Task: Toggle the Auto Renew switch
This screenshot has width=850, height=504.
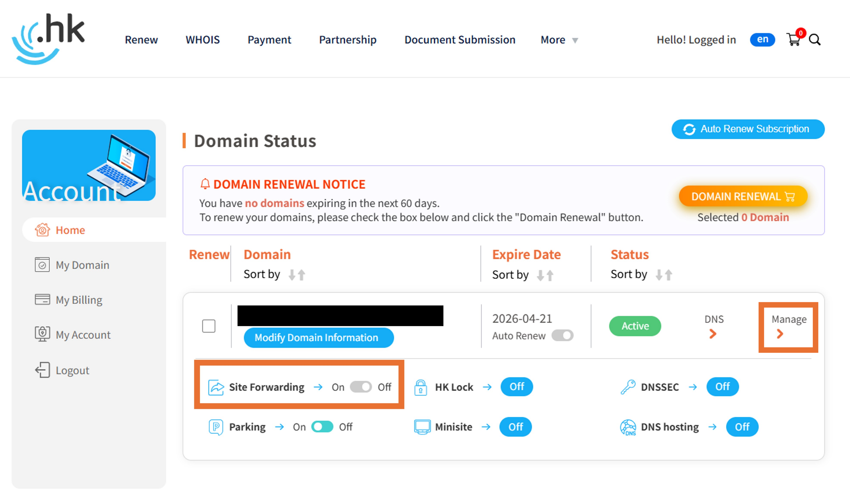Action: (562, 336)
